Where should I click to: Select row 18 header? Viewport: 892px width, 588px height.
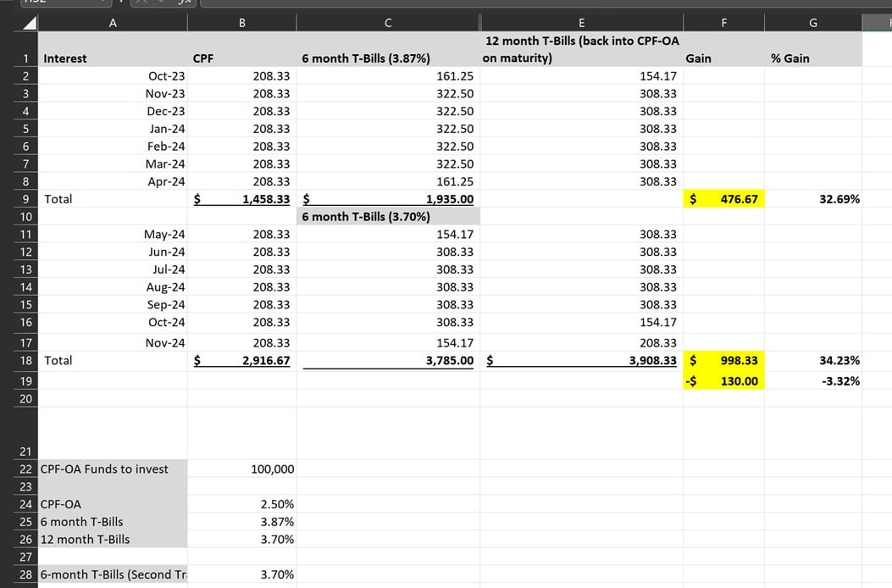point(25,360)
